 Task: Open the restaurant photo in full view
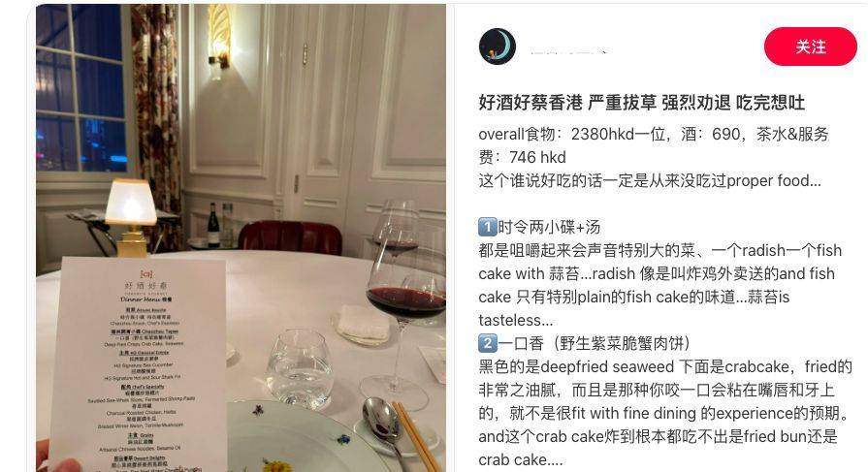click(241, 237)
